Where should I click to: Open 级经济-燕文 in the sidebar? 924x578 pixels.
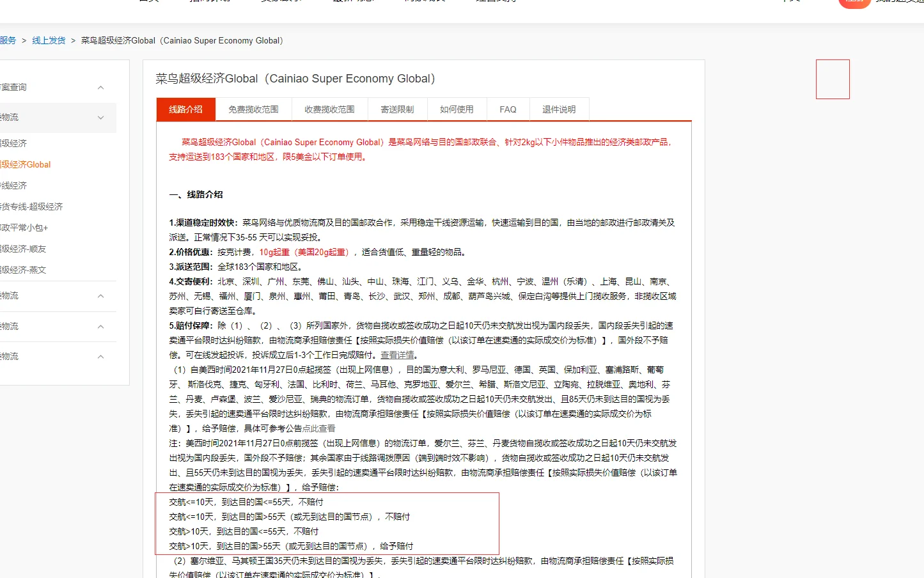[23, 270]
